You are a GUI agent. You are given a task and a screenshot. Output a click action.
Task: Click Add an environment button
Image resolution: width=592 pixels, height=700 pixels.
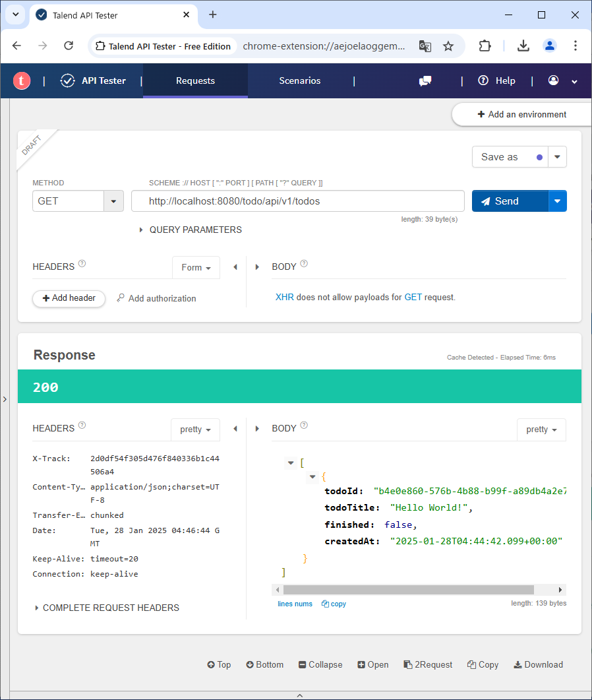click(521, 114)
